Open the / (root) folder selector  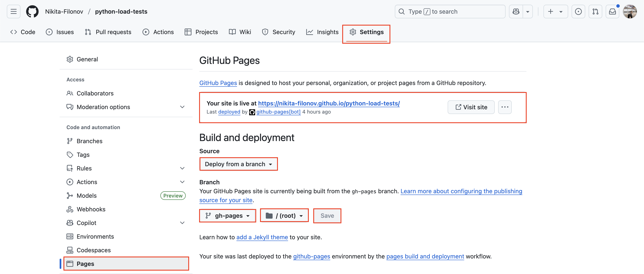284,216
